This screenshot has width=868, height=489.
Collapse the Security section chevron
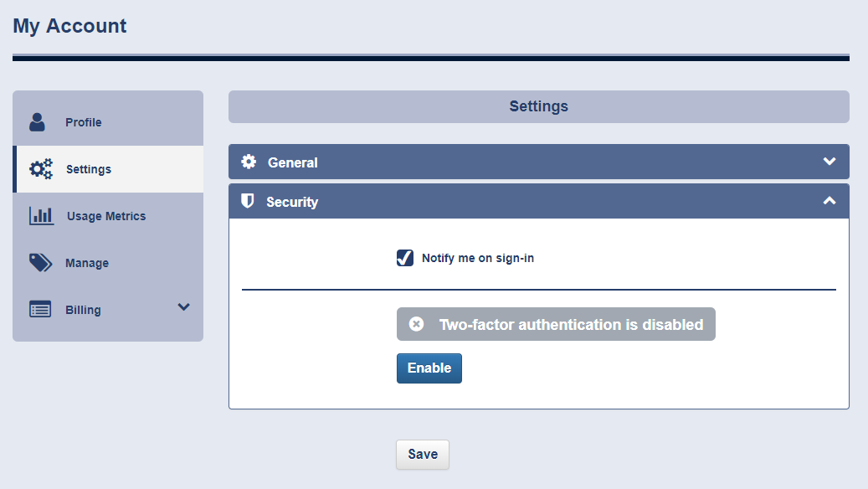[829, 200]
